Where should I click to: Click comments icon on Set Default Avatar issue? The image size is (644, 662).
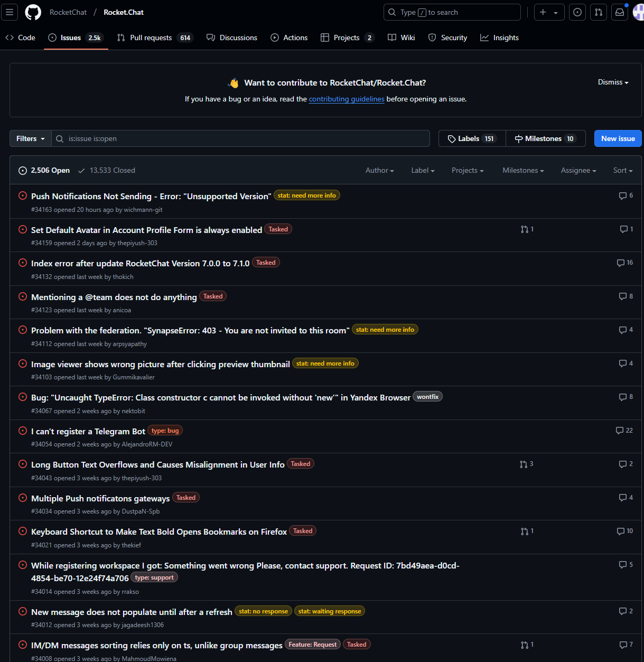pos(627,229)
